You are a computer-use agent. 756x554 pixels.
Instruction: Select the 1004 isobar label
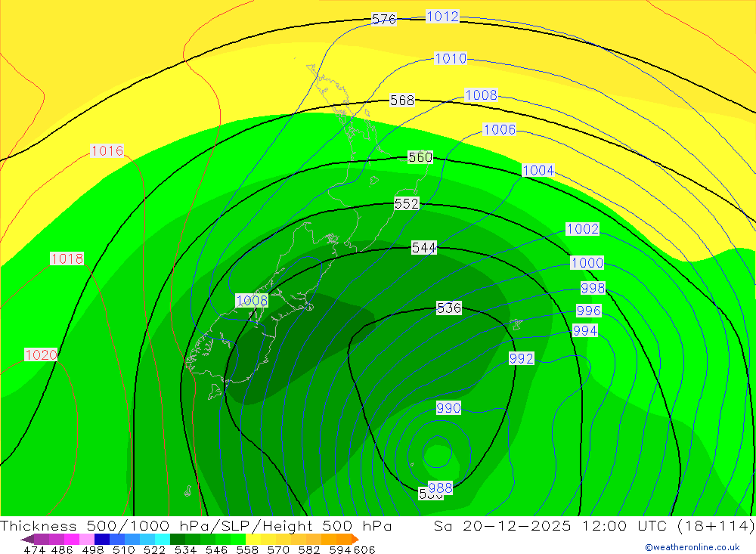[538, 171]
